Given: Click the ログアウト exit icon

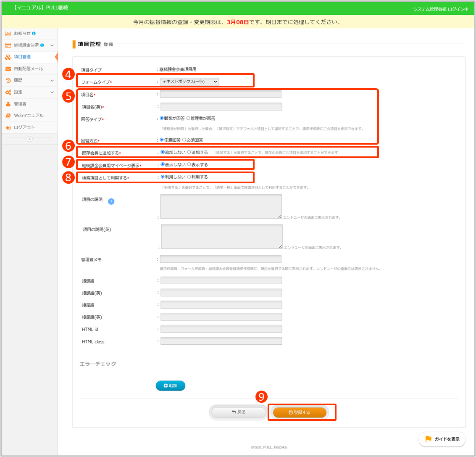Looking at the screenshot, I should pyautogui.click(x=8, y=127).
